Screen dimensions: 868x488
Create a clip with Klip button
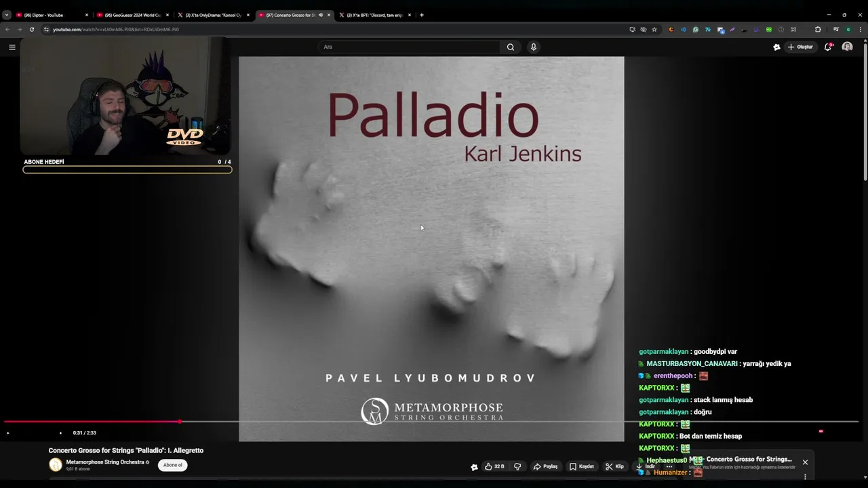point(614,466)
